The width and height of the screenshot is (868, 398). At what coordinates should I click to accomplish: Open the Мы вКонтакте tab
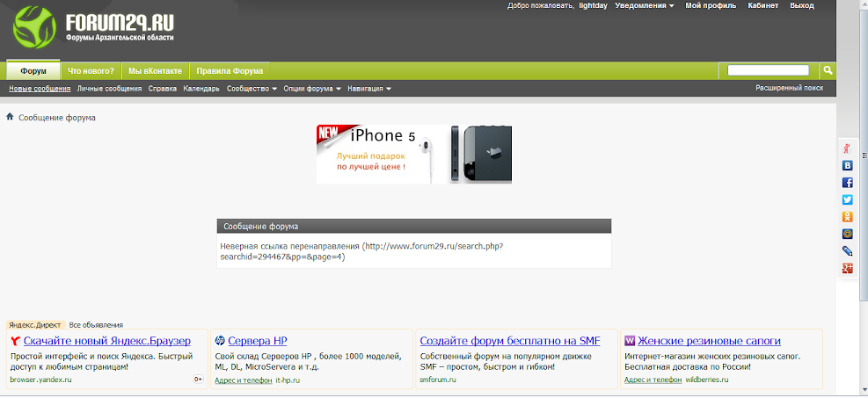[155, 71]
